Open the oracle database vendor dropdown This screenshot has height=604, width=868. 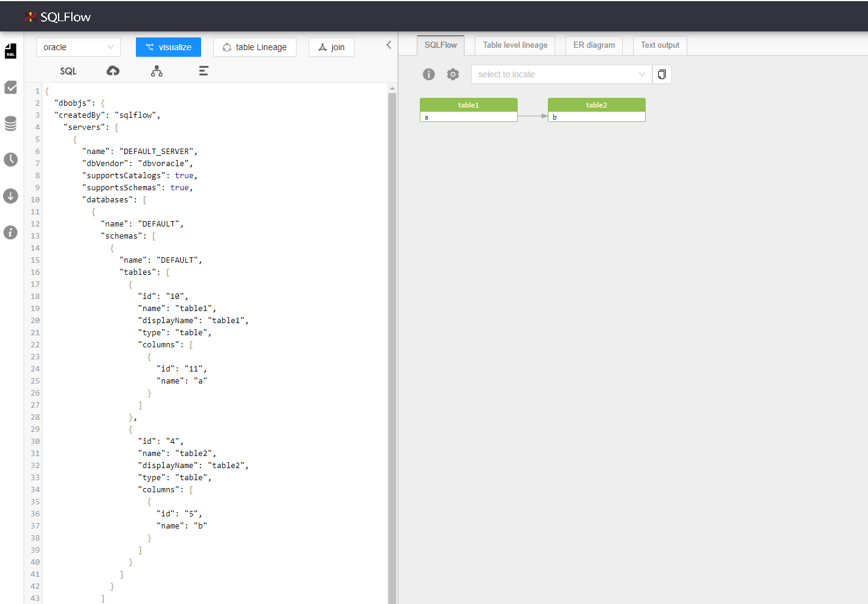(79, 47)
